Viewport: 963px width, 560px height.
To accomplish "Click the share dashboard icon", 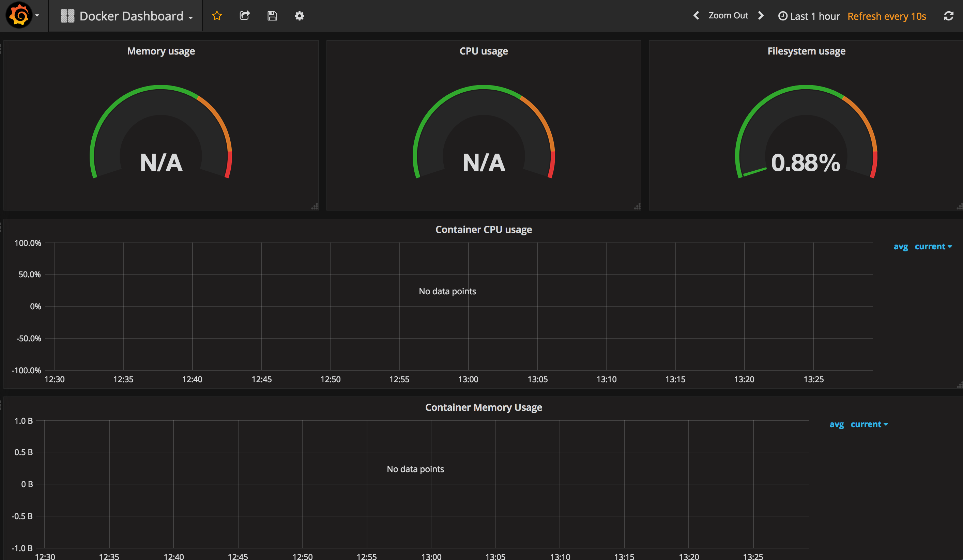I will click(x=245, y=16).
